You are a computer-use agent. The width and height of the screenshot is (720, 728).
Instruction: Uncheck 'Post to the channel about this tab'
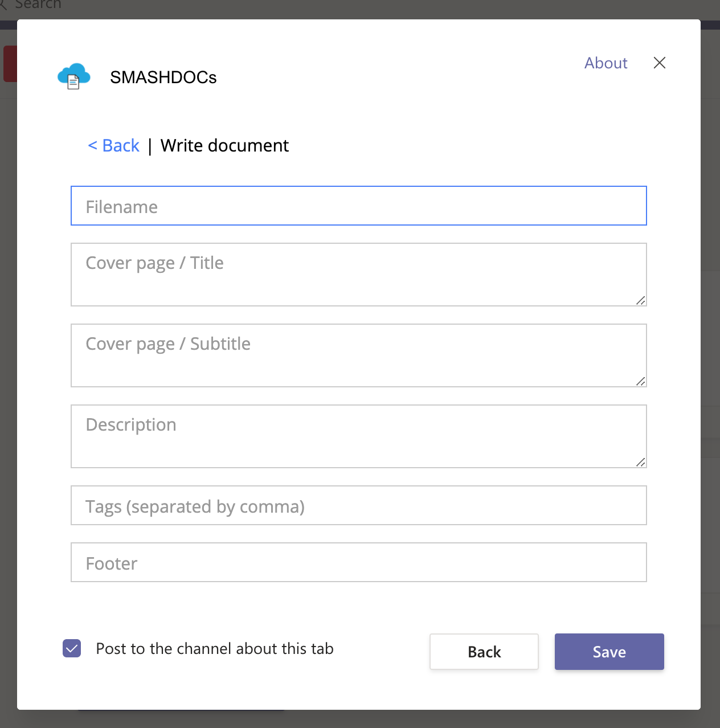[x=72, y=648]
